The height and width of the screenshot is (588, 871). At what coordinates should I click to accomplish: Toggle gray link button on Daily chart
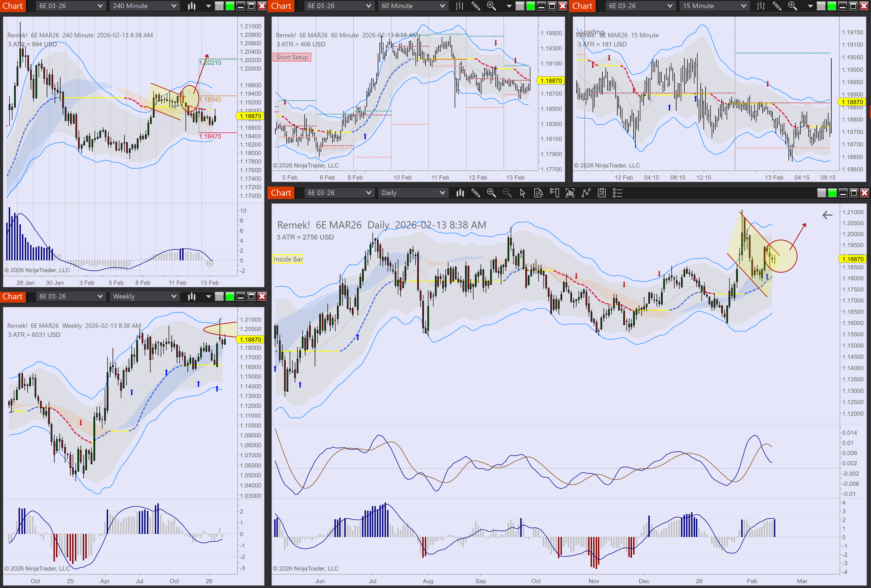tap(821, 193)
